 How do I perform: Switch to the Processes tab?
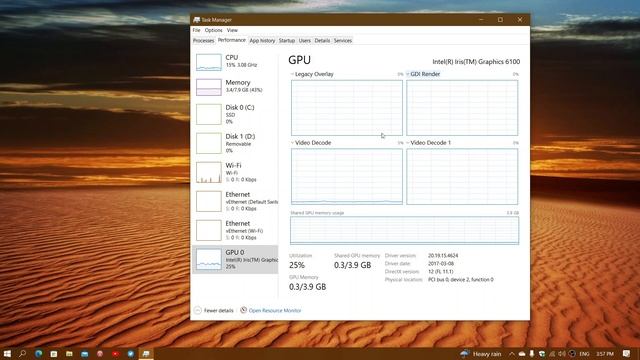click(x=203, y=41)
